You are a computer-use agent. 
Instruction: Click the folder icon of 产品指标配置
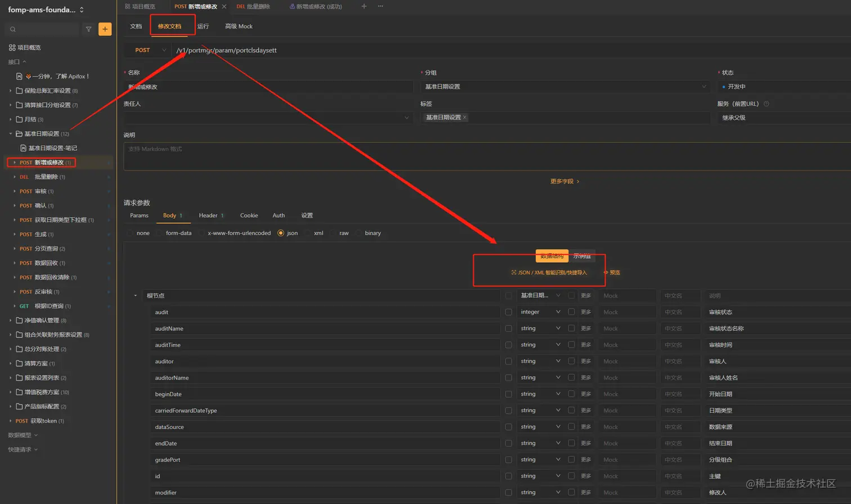point(19,407)
